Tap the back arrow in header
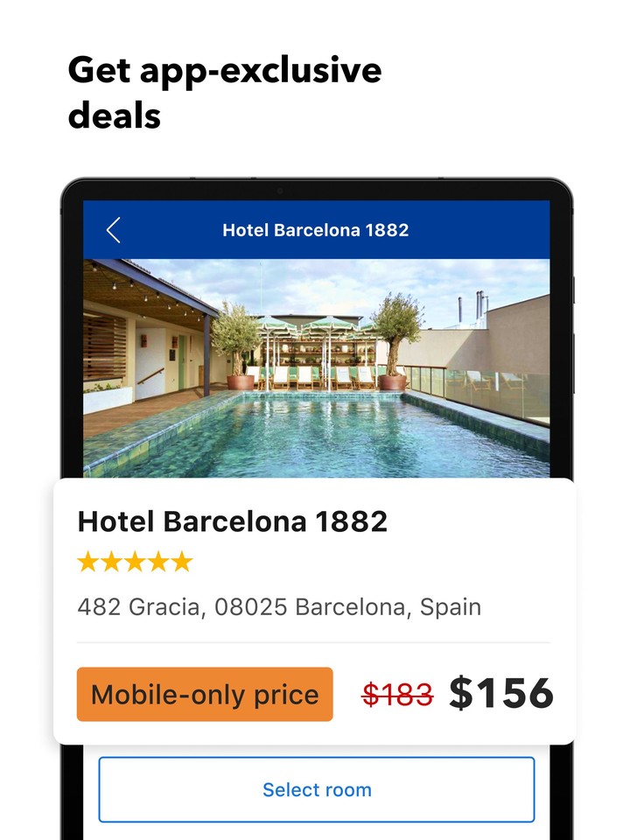The height and width of the screenshot is (840, 630). (113, 230)
